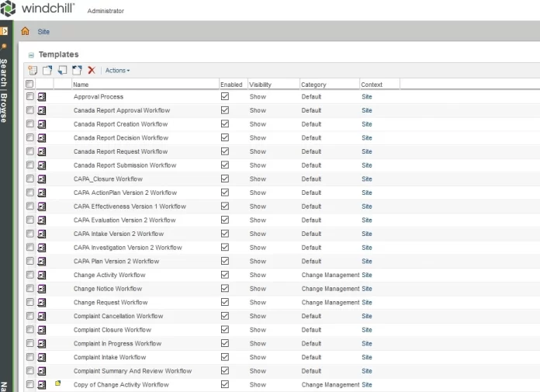The width and height of the screenshot is (540, 392).
Task: Select the Change Request Workflow row checkbox
Action: click(x=30, y=302)
